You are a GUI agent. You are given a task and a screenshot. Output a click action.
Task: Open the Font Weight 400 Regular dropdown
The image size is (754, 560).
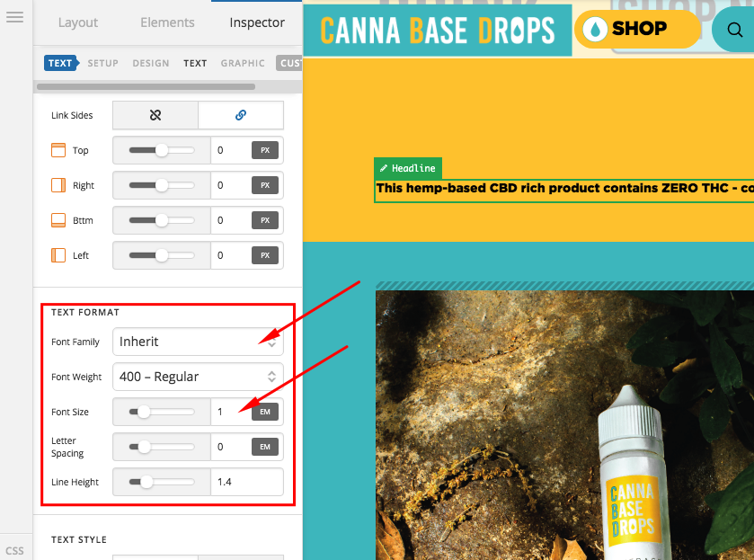click(198, 377)
